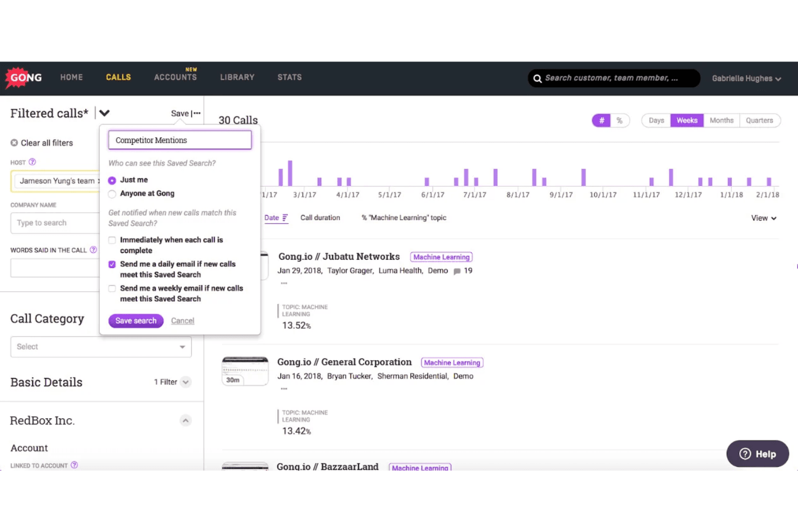The height and width of the screenshot is (532, 798).
Task: Open the Stats nav item
Action: pyautogui.click(x=290, y=78)
